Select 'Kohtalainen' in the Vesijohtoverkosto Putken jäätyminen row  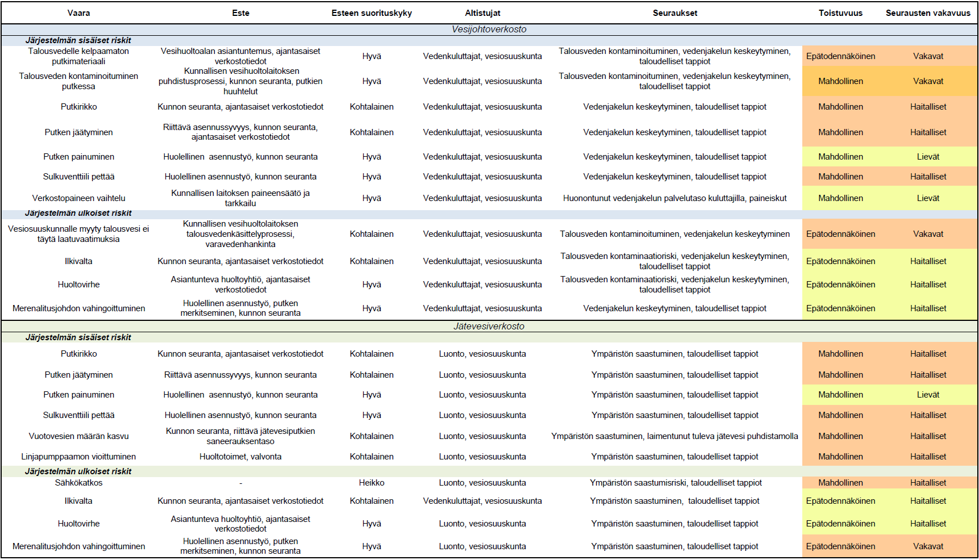point(372,132)
